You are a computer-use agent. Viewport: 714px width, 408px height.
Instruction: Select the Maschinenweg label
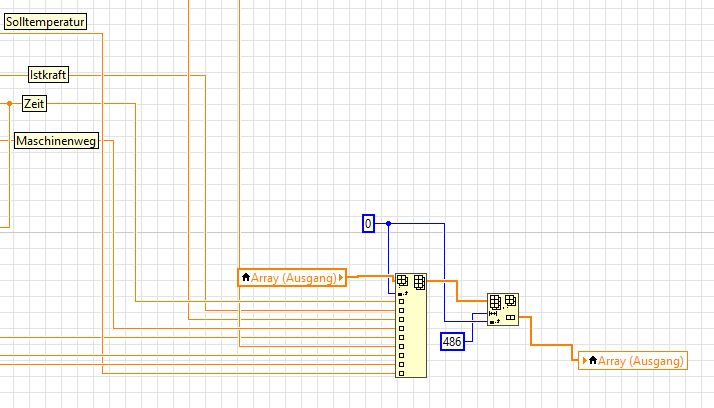point(56,141)
